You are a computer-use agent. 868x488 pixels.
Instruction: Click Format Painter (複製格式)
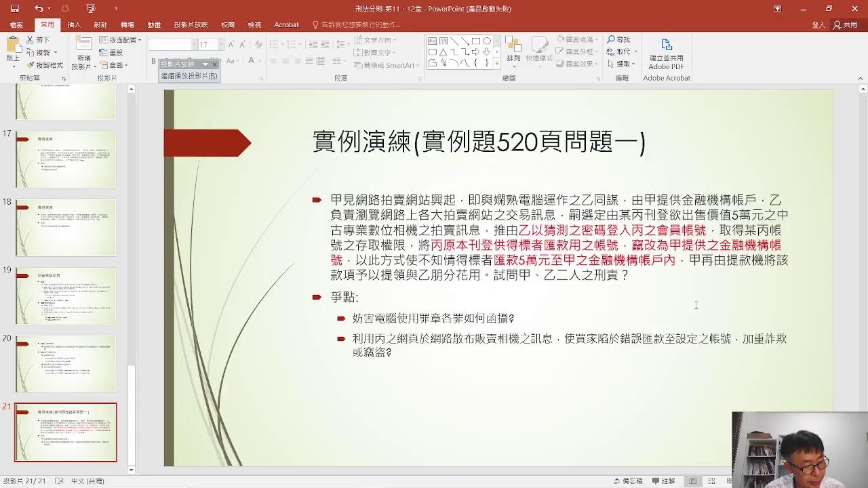[x=45, y=65]
